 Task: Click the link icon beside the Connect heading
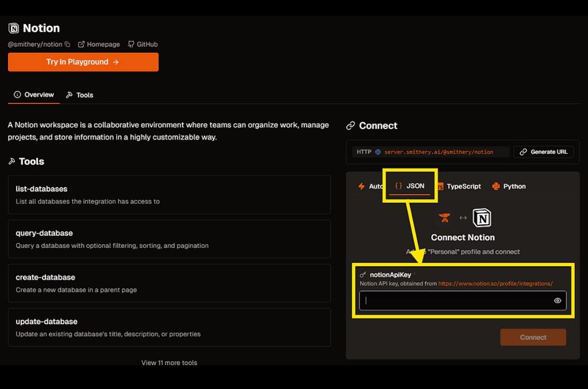351,126
